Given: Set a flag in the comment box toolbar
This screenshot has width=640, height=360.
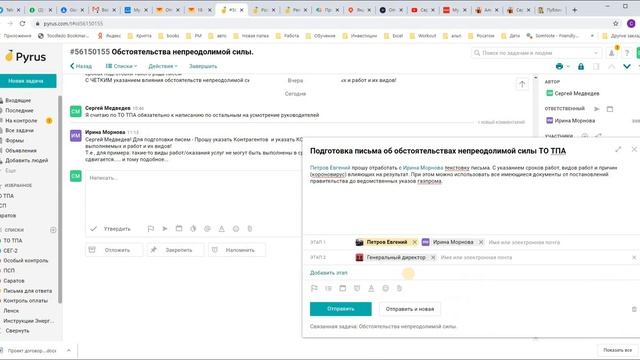Looking at the screenshot, I should click(x=151, y=229).
